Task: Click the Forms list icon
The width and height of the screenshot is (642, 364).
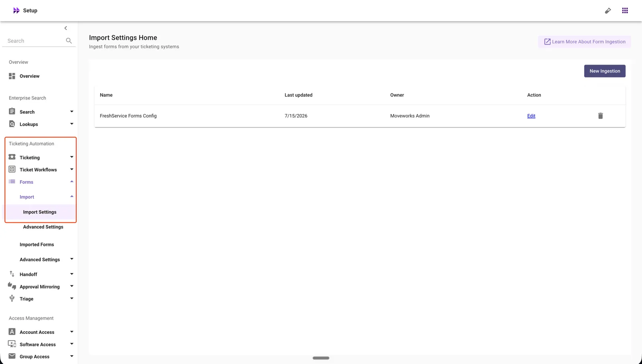Action: 12,182
